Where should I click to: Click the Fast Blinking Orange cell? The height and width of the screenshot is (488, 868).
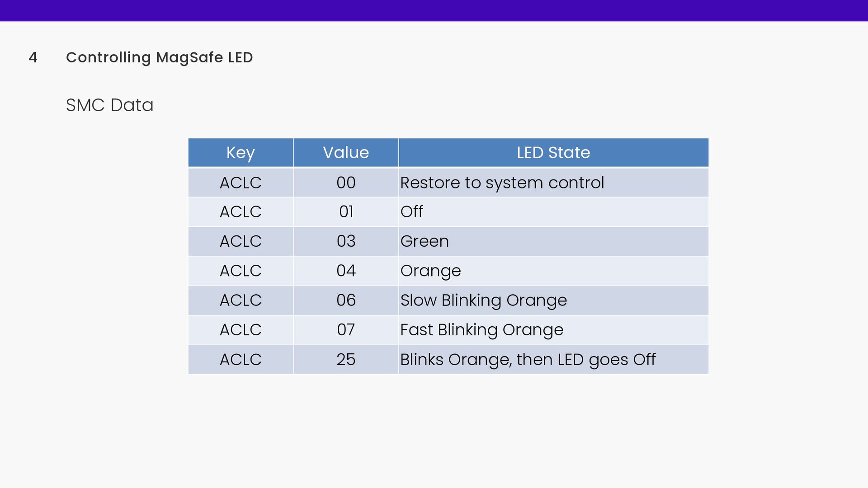[553, 330]
